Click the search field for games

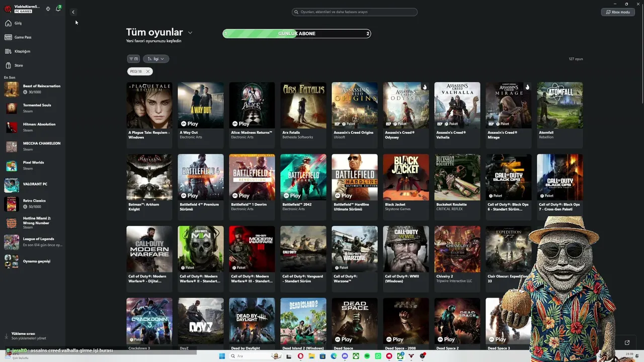355,12
